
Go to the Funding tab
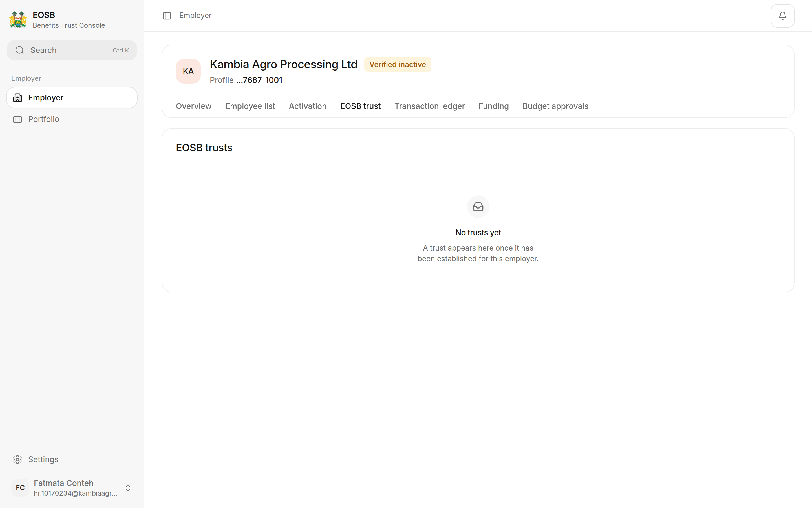493,106
